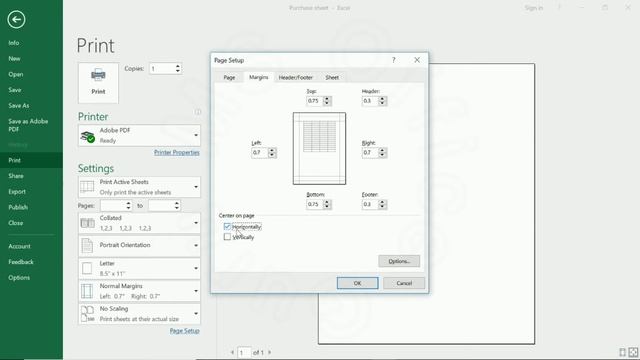Screen dimensions: 640x360
Task: Click the Copies spinner arrows
Action: coord(178,69)
